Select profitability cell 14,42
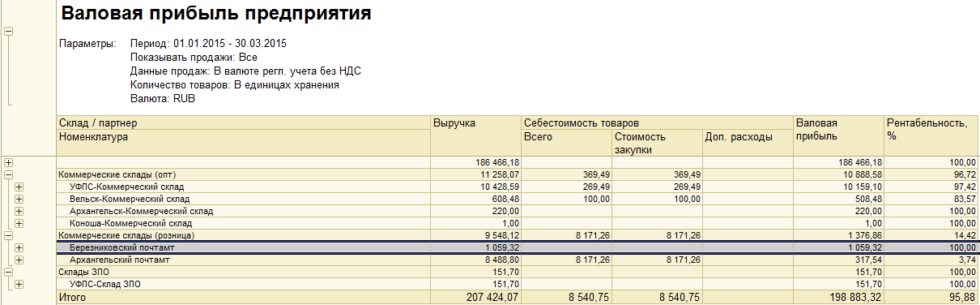The image size is (980, 305). click(x=931, y=235)
